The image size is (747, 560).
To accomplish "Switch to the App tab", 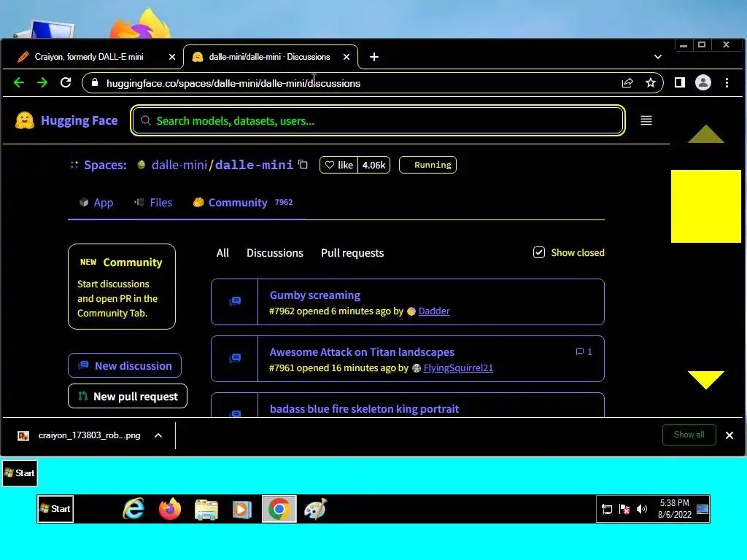I will coord(97,203).
